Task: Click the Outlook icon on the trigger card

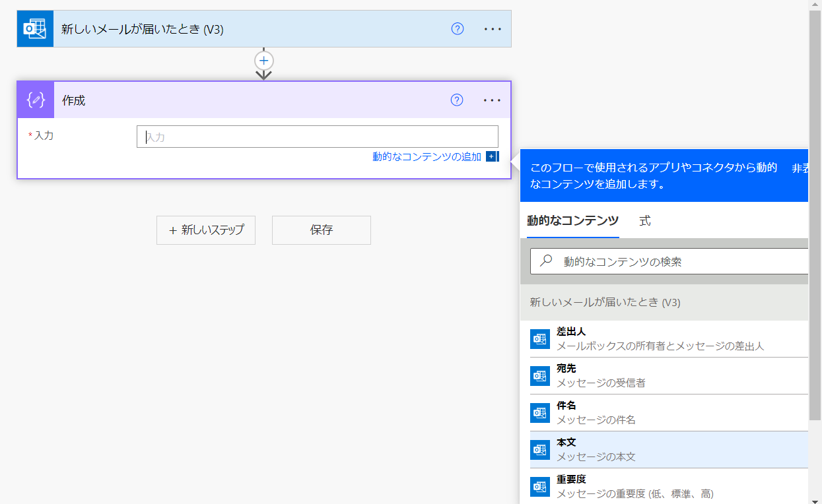Action: click(35, 29)
